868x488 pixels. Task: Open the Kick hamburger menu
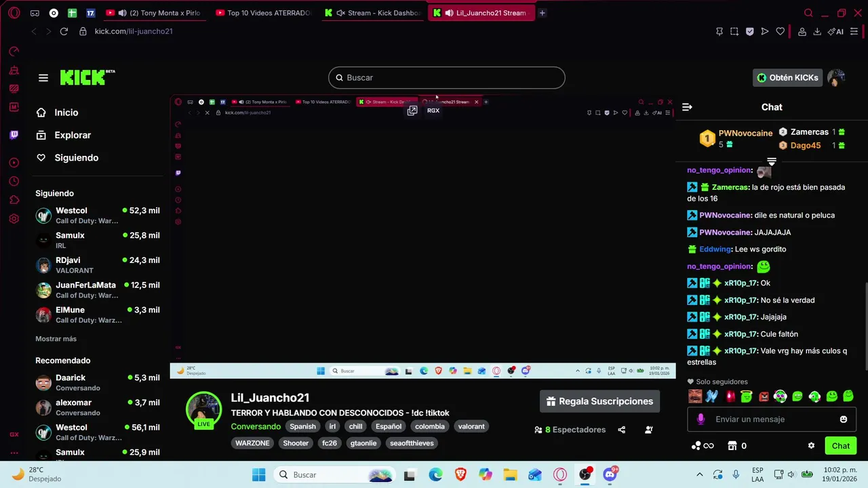point(43,78)
